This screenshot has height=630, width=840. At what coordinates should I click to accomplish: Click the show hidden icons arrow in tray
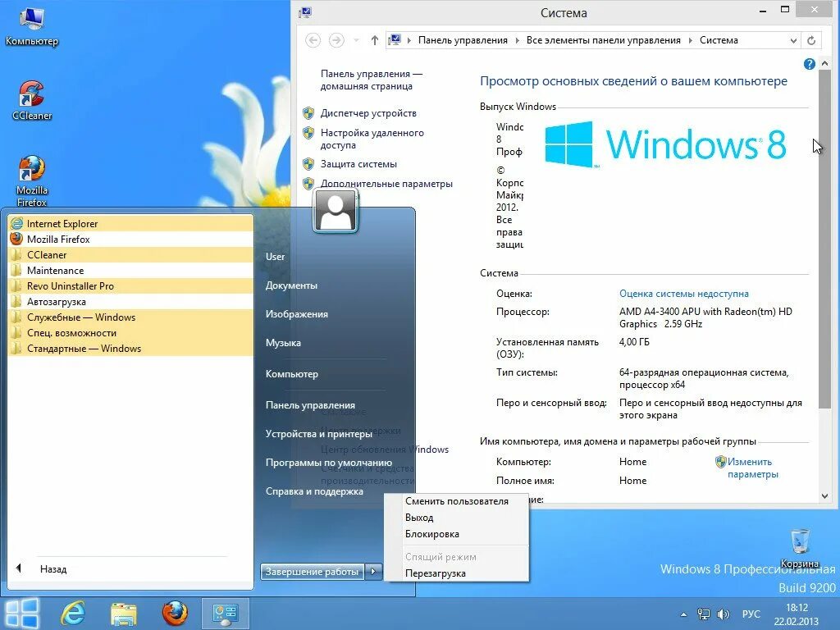(684, 613)
